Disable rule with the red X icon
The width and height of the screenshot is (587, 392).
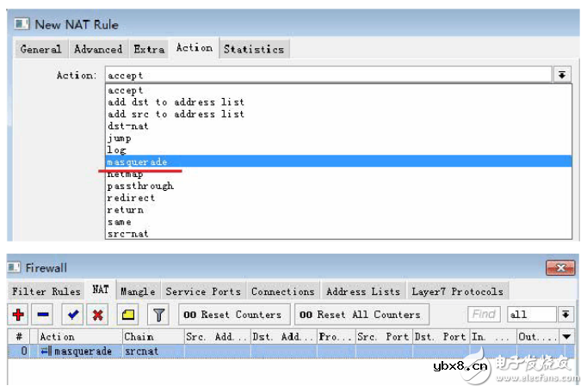pos(98,315)
